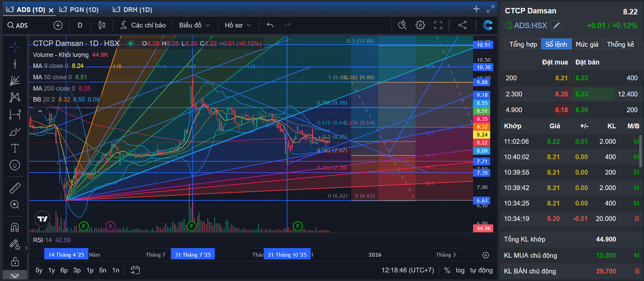
Task: Open the quick search lightning icon
Action: pyautogui.click(x=402, y=25)
